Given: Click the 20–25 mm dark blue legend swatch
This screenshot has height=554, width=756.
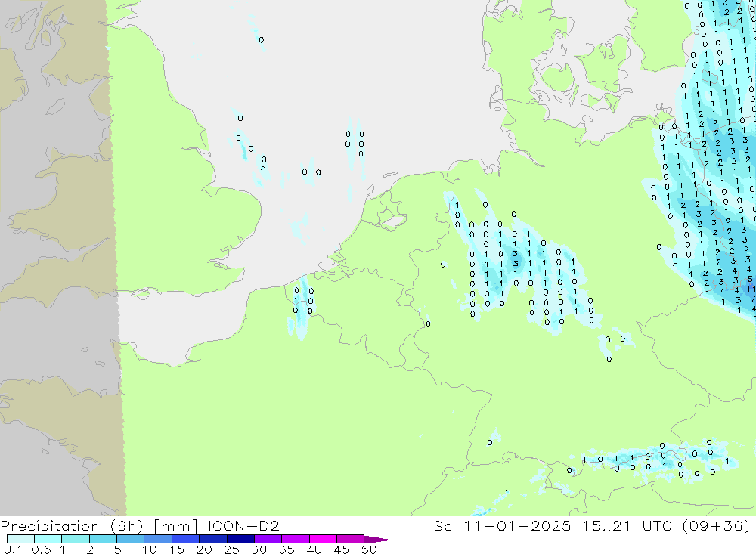Looking at the screenshot, I should [212, 539].
